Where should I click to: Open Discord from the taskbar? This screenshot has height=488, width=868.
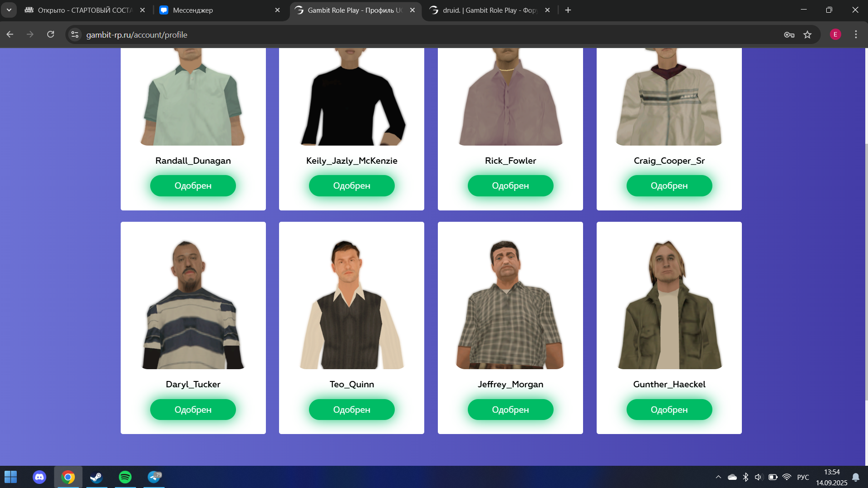click(39, 477)
